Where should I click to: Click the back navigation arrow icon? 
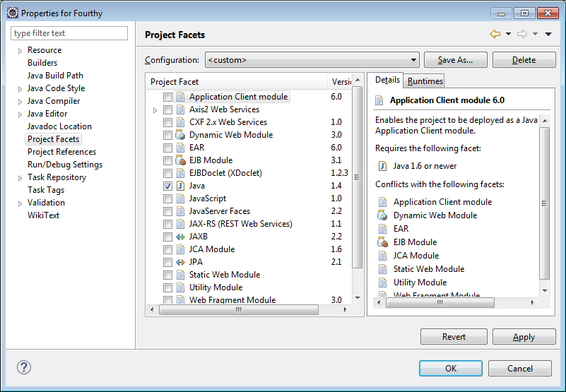495,34
